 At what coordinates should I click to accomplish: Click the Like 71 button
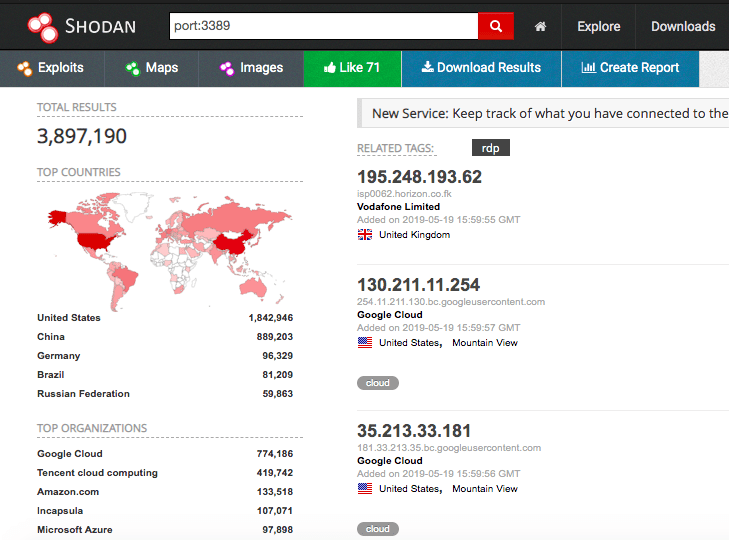point(352,68)
